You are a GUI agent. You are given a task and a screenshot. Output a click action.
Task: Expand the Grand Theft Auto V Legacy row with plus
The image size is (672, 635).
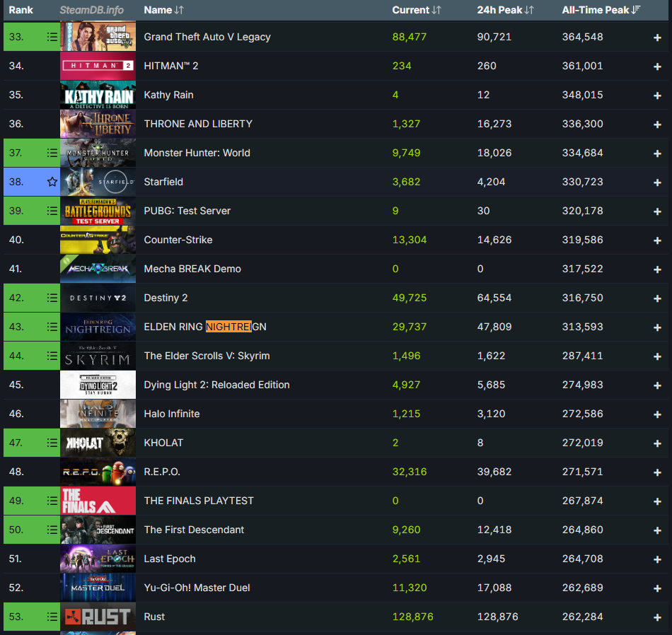[657, 37]
